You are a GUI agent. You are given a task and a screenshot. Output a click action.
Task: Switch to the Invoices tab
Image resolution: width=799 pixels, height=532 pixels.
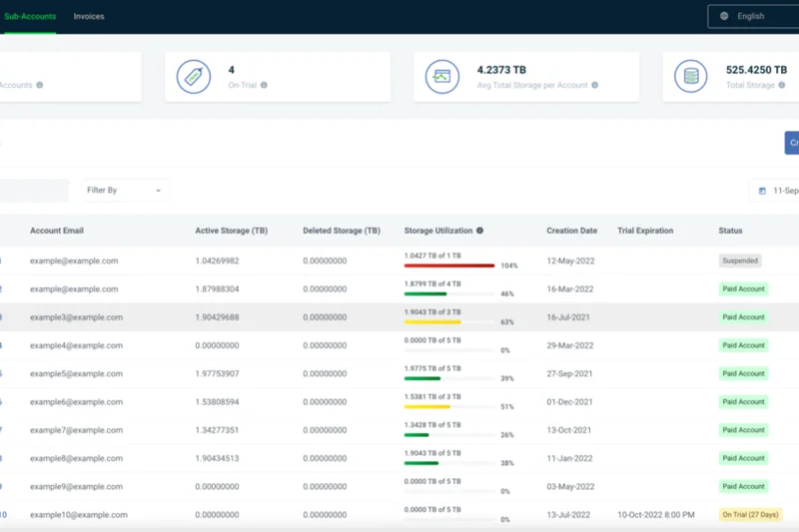click(89, 17)
